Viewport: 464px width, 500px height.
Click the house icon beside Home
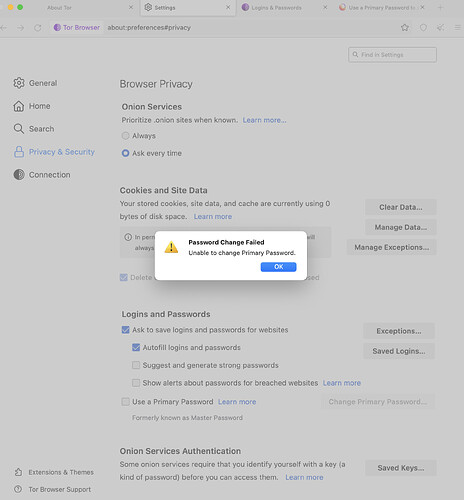click(x=19, y=106)
